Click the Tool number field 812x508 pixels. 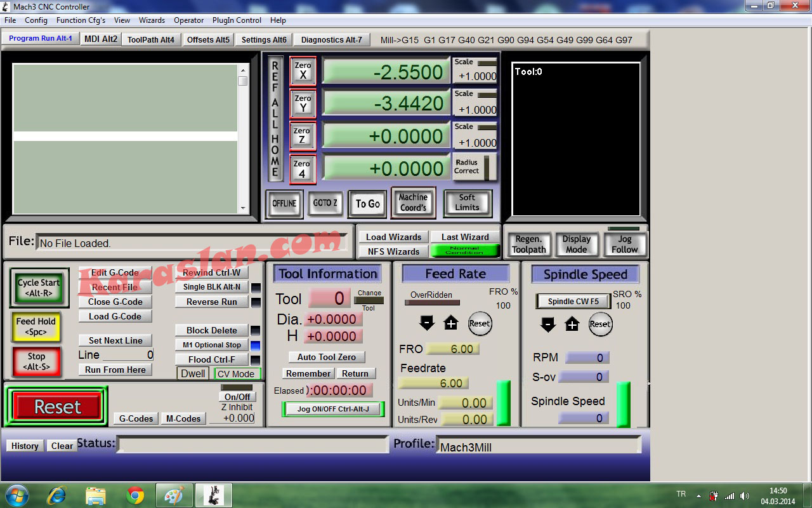(329, 298)
